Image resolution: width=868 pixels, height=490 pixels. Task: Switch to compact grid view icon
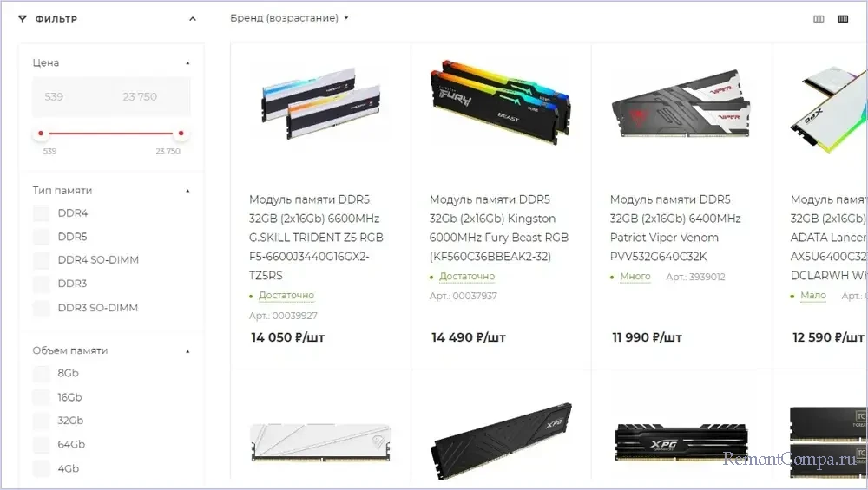click(x=819, y=19)
